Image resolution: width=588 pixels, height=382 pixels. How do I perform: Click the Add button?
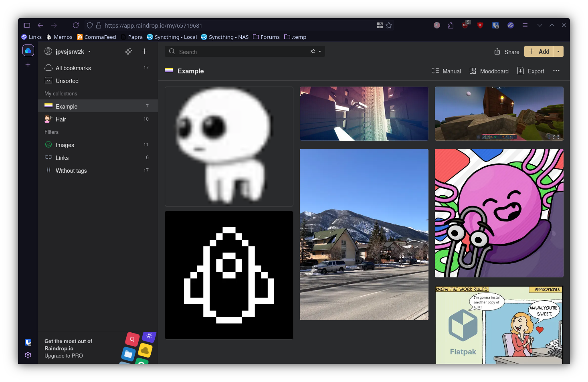(539, 51)
